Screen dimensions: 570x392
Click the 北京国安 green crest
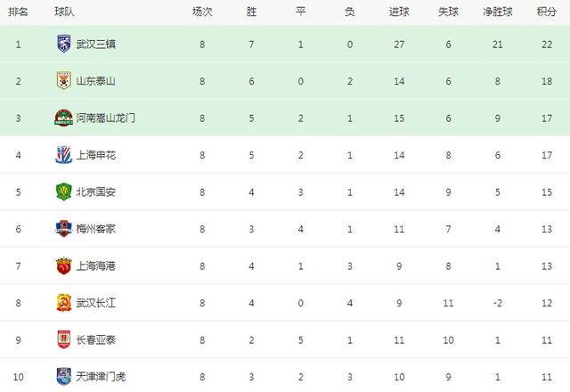pyautogui.click(x=63, y=192)
